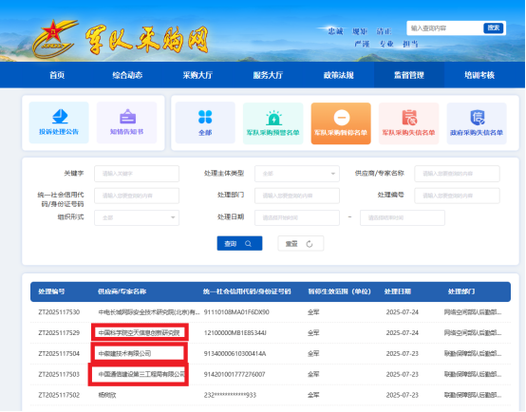Open supplier name in row ZT2025117503
The image size is (526, 412).
(142, 374)
